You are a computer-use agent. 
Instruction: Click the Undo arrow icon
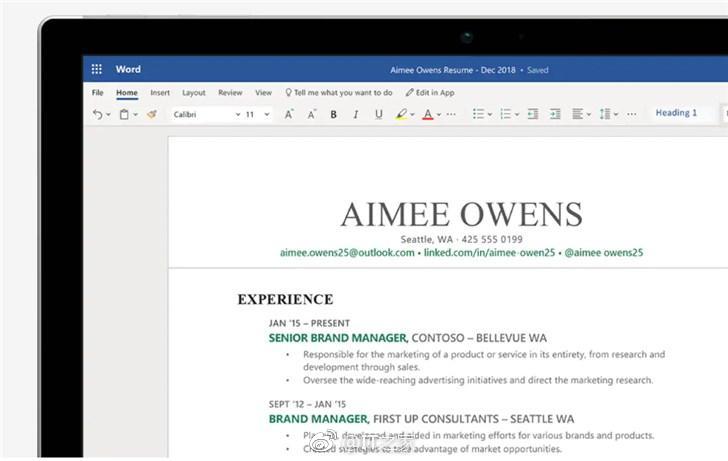click(x=97, y=114)
